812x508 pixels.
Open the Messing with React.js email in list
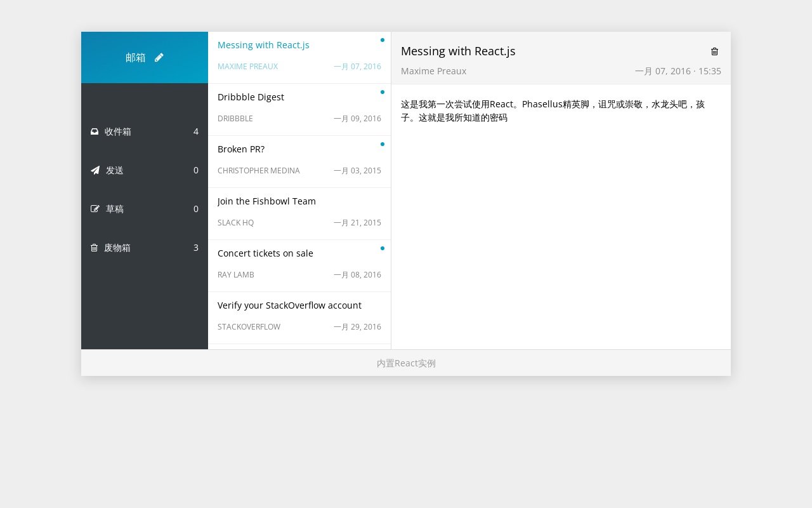click(299, 58)
